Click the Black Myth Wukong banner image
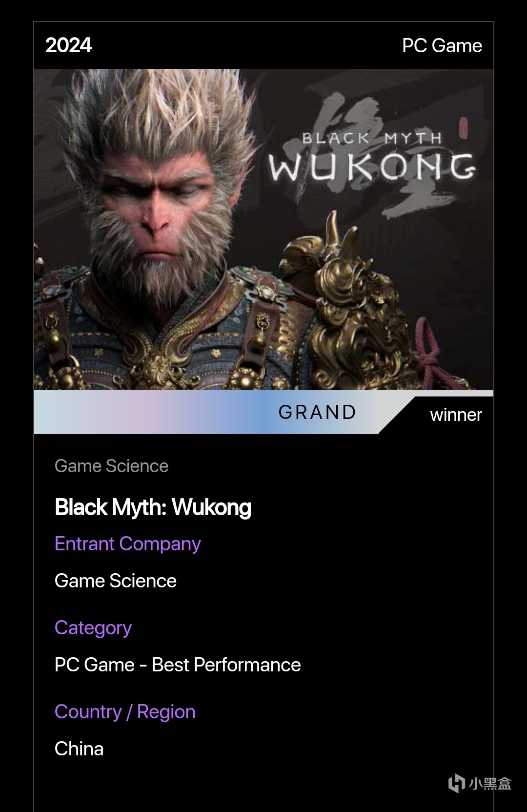 (263, 229)
